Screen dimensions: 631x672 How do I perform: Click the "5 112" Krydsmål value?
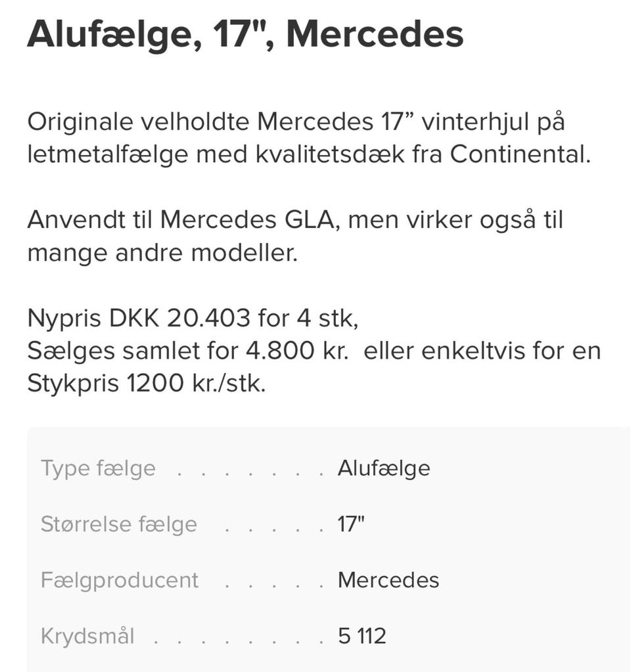coord(362,636)
